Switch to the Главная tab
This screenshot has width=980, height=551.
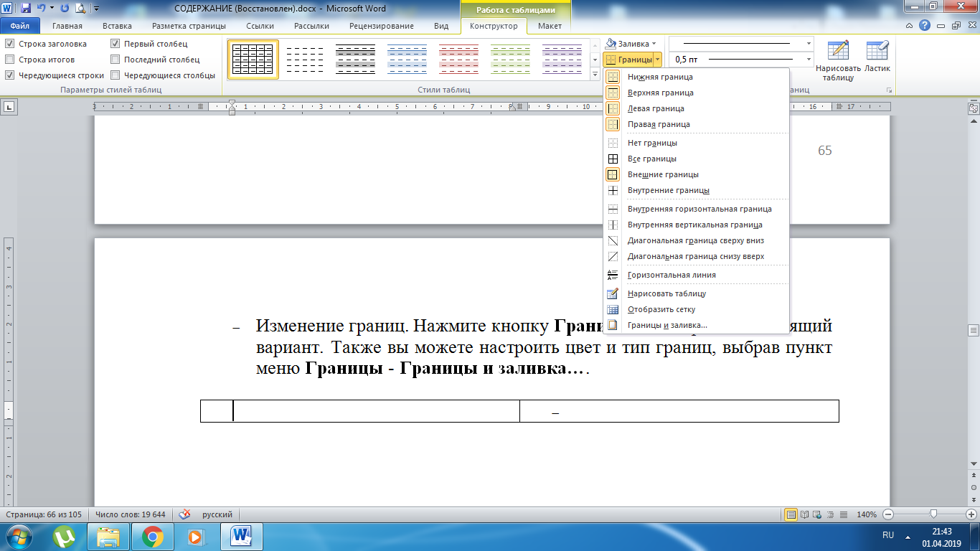67,26
